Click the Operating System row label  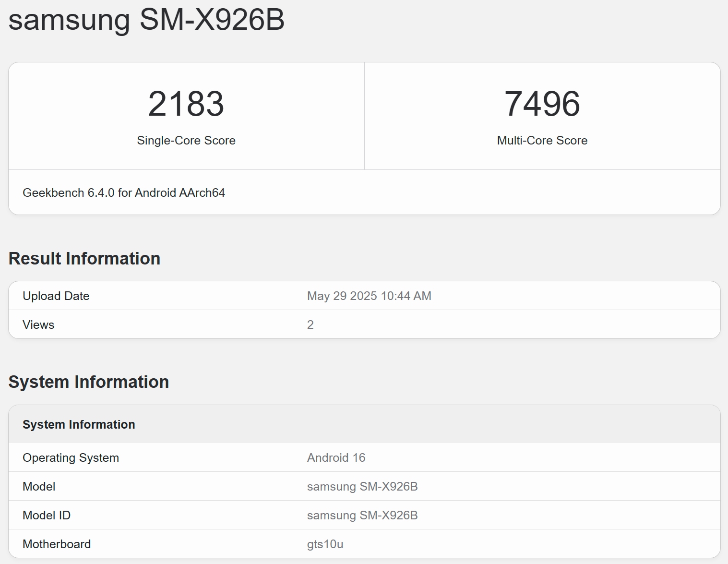pos(71,458)
